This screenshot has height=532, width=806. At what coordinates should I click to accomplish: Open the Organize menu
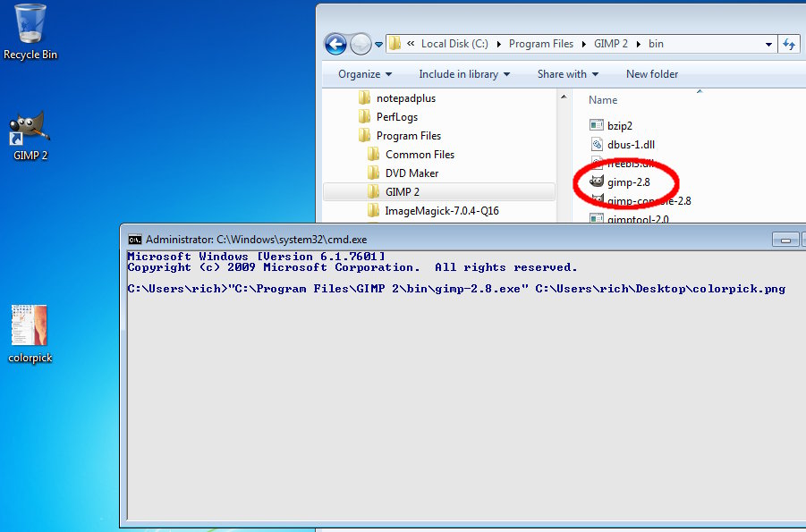point(365,74)
